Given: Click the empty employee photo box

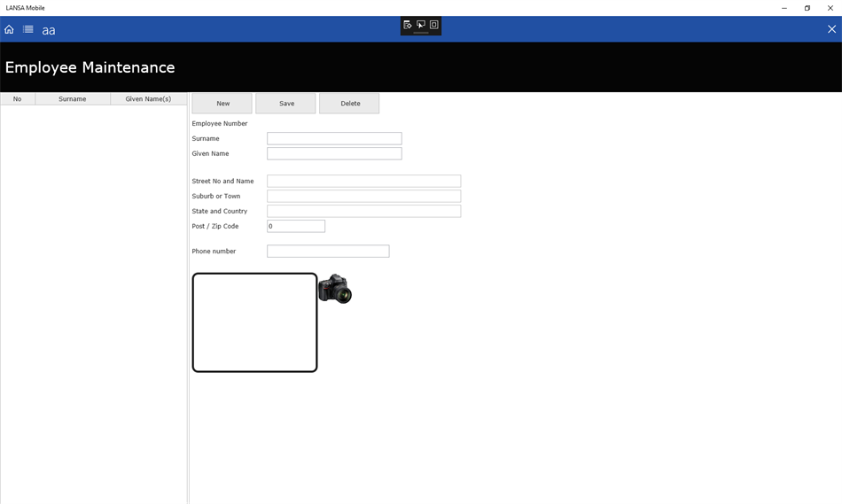Looking at the screenshot, I should [x=254, y=322].
